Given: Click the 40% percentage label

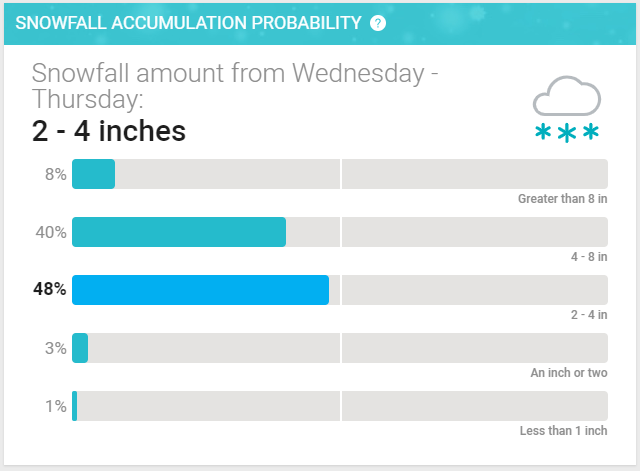Looking at the screenshot, I should (51, 232).
